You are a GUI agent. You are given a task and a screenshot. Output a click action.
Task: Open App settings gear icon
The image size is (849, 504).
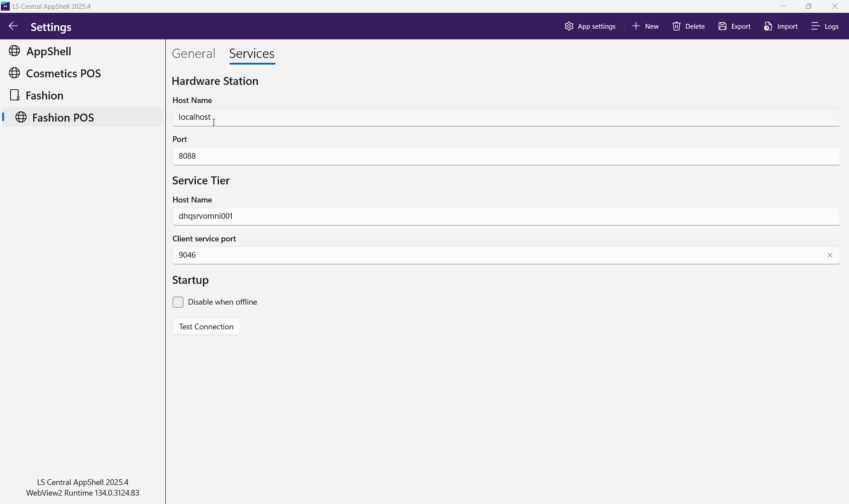pyautogui.click(x=569, y=27)
